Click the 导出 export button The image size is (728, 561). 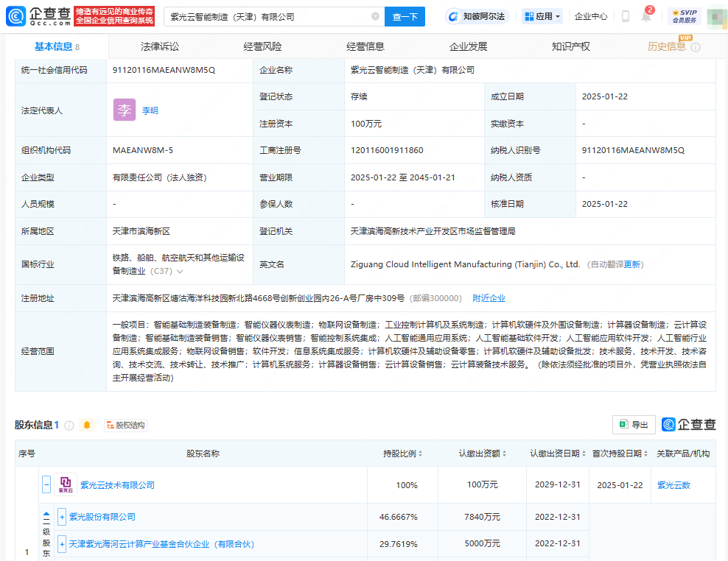point(634,425)
